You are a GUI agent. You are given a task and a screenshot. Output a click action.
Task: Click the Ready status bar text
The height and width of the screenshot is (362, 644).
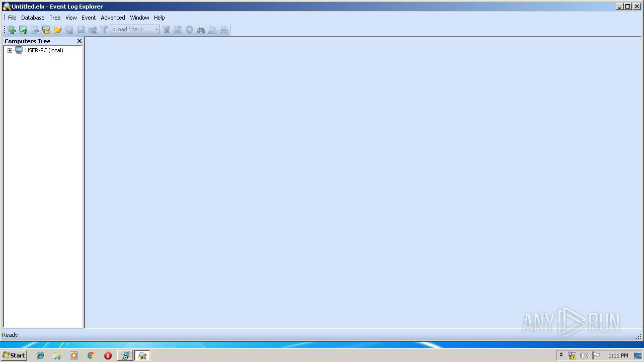[10, 335]
